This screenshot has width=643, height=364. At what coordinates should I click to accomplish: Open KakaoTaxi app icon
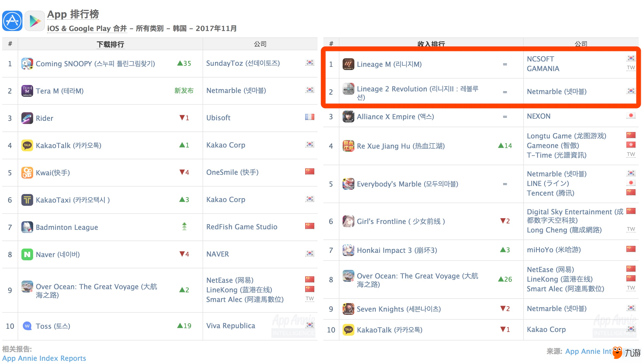pyautogui.click(x=27, y=200)
